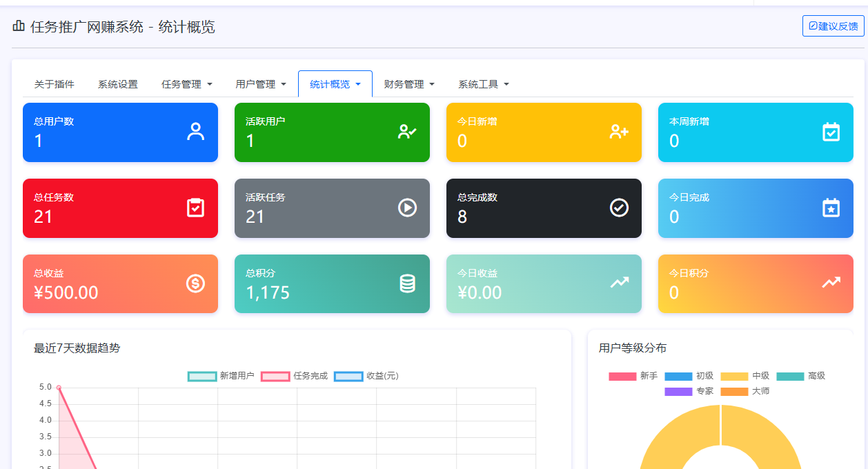Click the trend arrow icon on 今日收益 card
The width and height of the screenshot is (868, 469).
click(620, 281)
